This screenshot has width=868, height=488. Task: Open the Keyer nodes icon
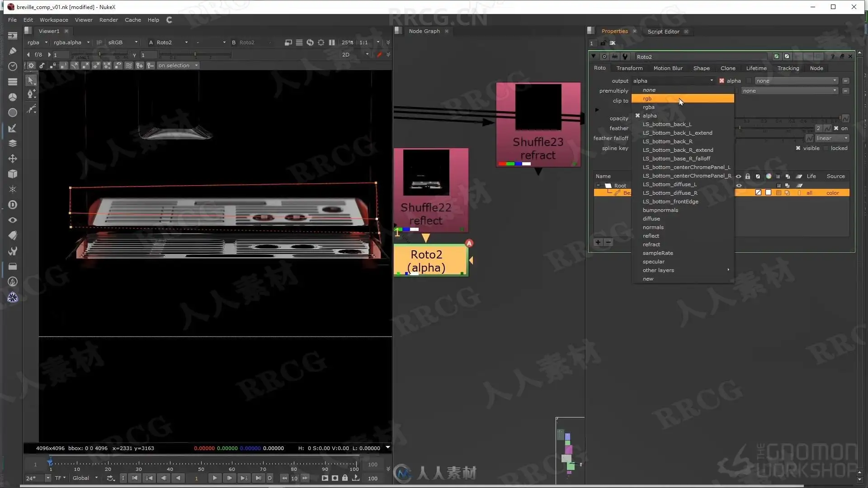[x=13, y=128]
